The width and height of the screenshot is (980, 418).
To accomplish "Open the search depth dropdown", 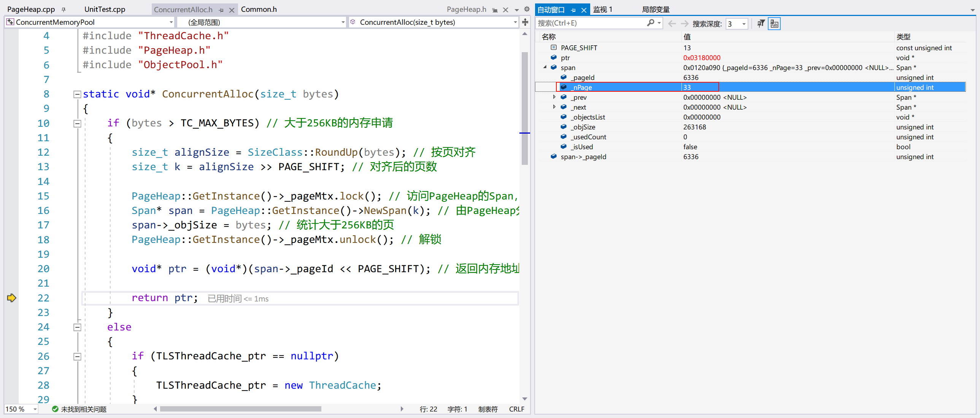I will coord(744,24).
